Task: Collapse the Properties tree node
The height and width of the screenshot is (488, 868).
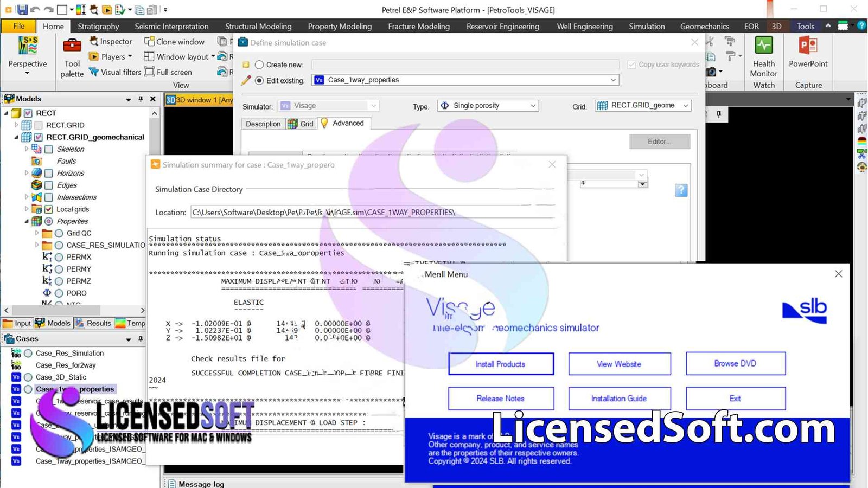Action: point(27,221)
